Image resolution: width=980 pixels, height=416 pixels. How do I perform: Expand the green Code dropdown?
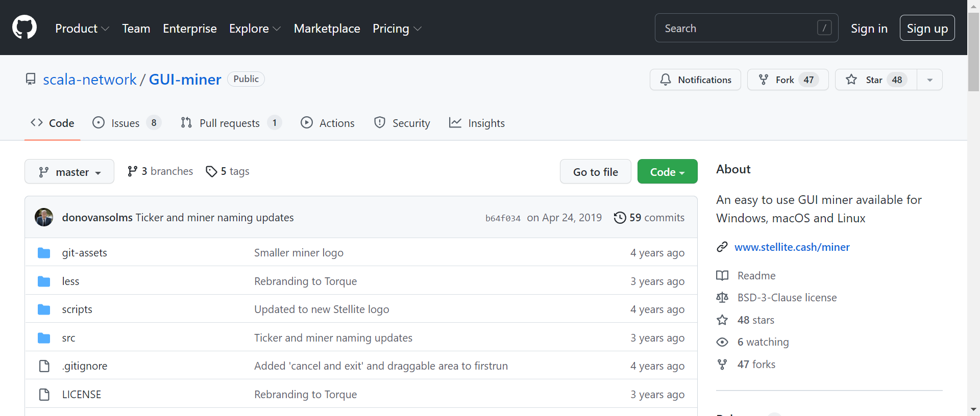click(667, 172)
